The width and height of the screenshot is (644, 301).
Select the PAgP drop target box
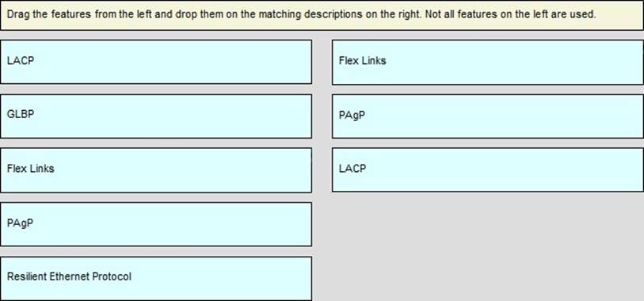pos(487,116)
